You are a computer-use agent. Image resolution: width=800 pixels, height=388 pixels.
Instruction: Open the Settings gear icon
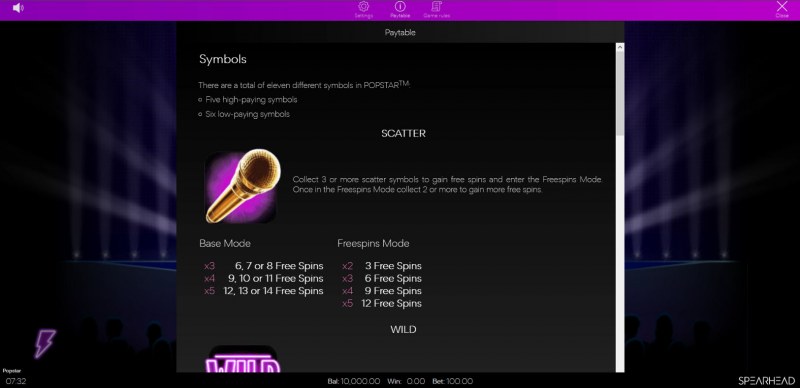pos(363,7)
